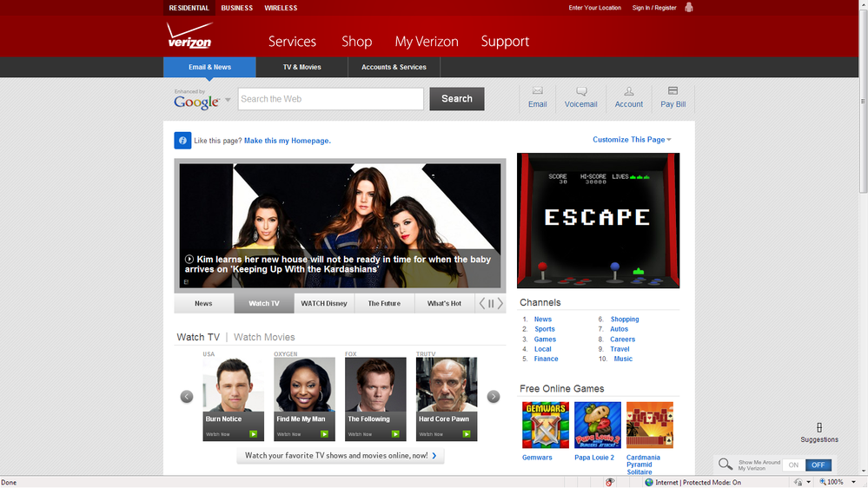Pause the featured slideshow
This screenshot has width=868, height=488.
click(x=491, y=304)
